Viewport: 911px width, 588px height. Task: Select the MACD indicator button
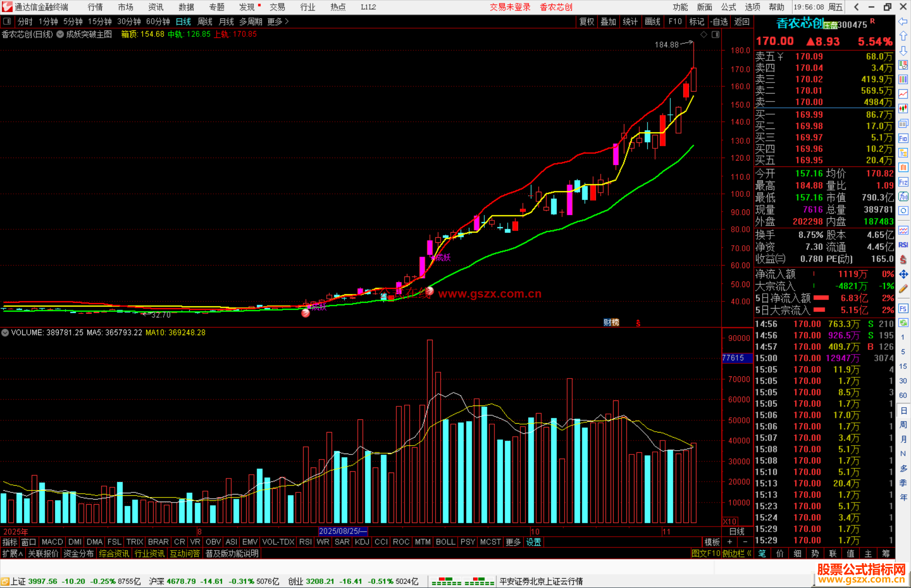point(52,542)
